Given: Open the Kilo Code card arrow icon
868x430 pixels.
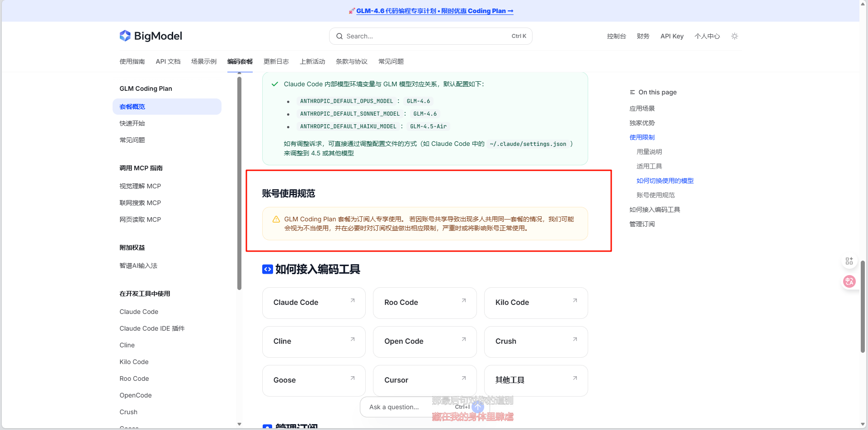Looking at the screenshot, I should pos(575,300).
